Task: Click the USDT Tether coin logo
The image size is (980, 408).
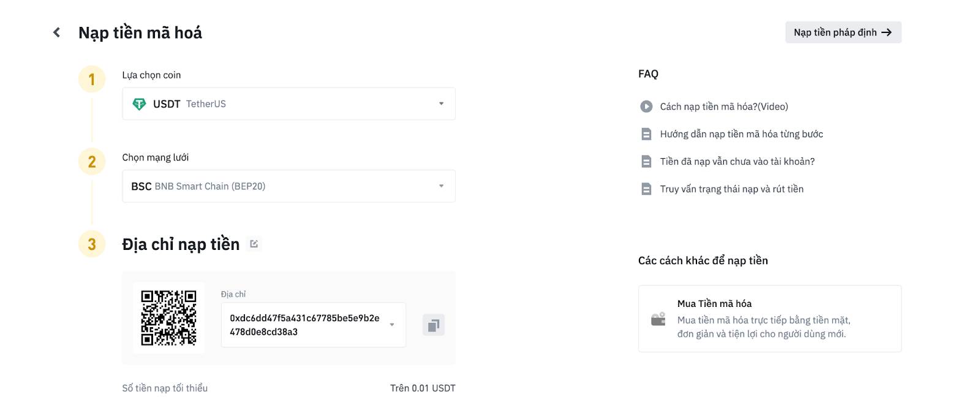Action: coord(139,104)
